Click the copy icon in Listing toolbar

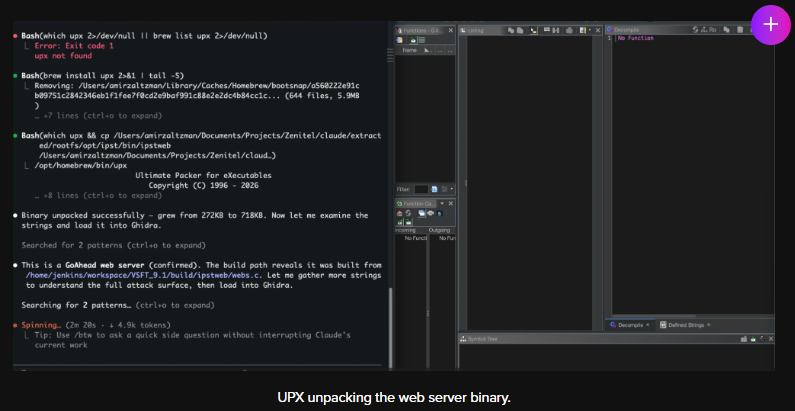click(x=511, y=30)
